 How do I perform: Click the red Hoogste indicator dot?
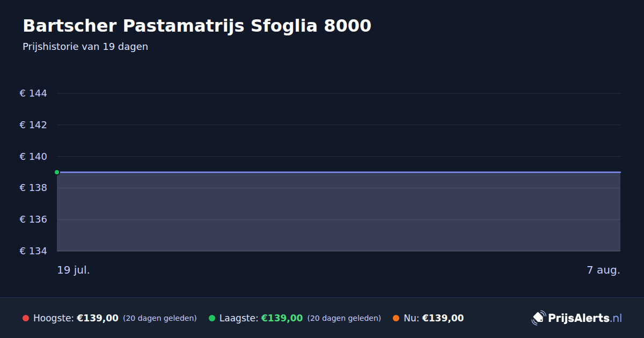(x=26, y=318)
